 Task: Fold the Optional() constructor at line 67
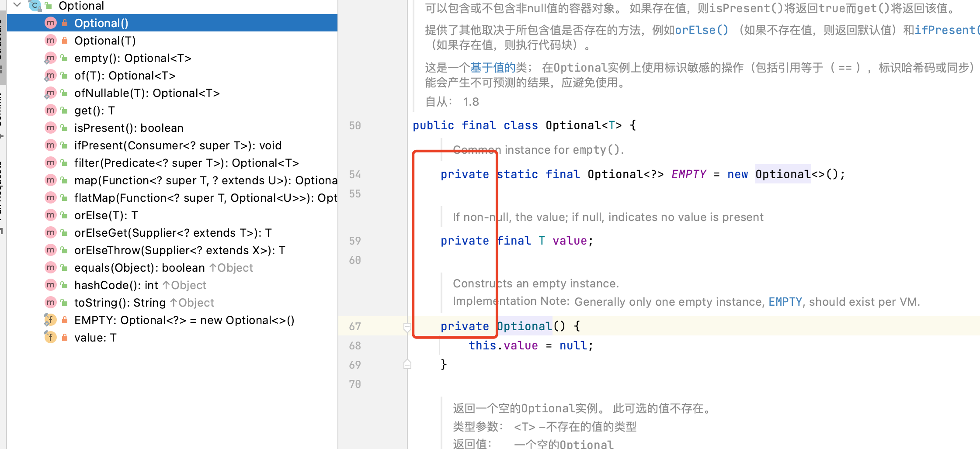point(407,327)
